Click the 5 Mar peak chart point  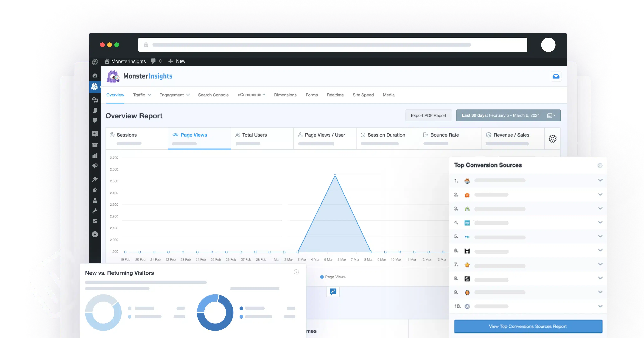click(x=335, y=175)
